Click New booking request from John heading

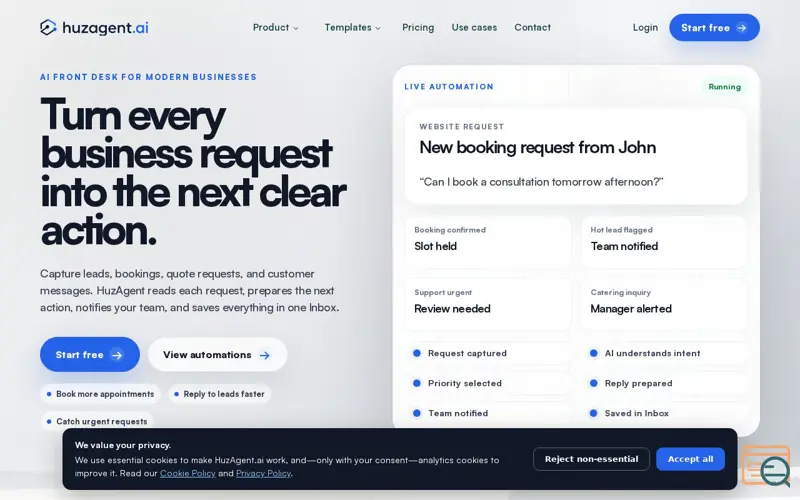537,147
